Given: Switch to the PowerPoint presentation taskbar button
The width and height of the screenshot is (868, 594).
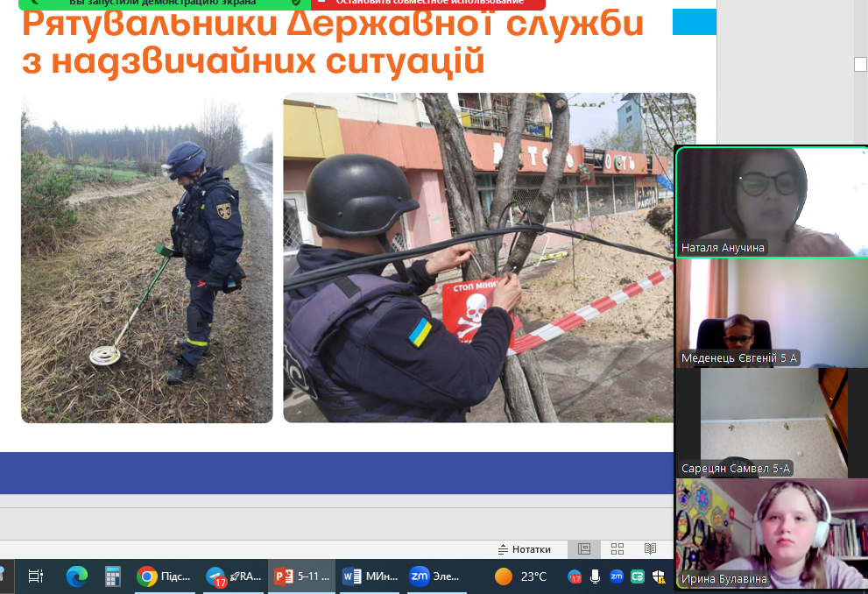Looking at the screenshot, I should 301,576.
